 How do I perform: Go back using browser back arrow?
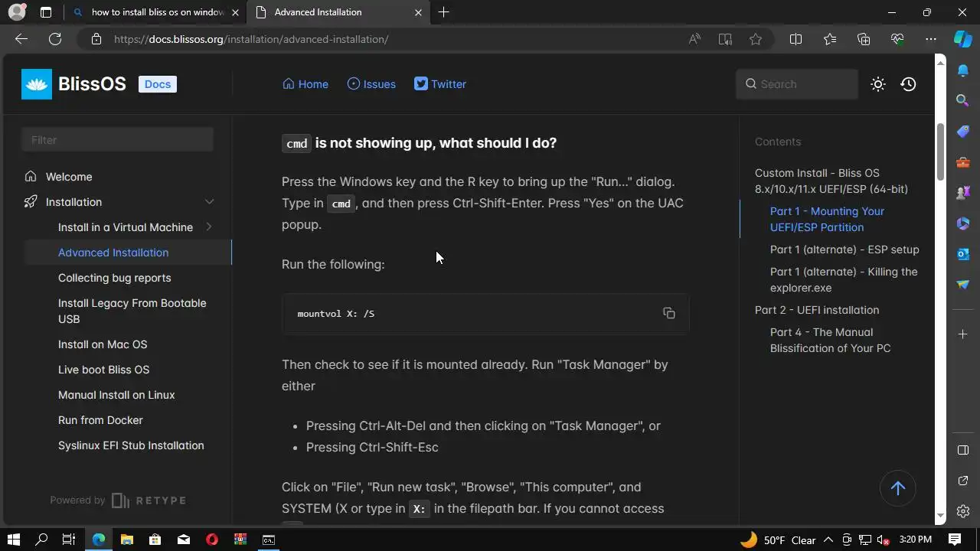pyautogui.click(x=21, y=39)
